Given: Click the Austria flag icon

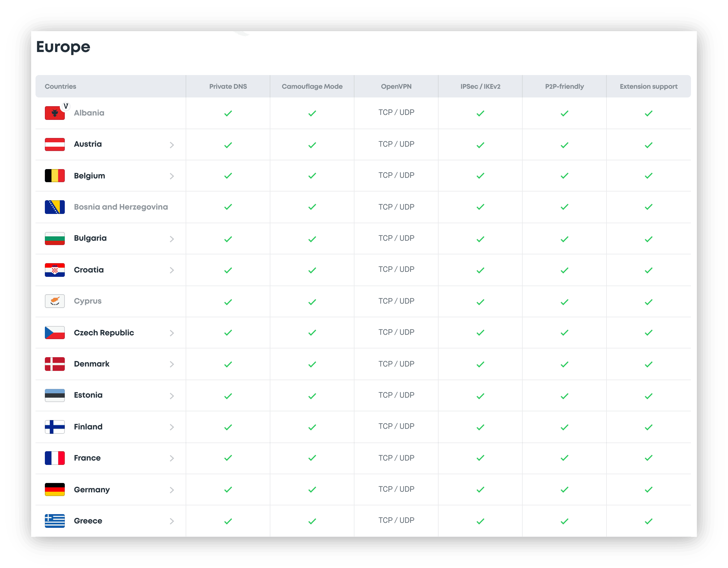Looking at the screenshot, I should click(55, 144).
